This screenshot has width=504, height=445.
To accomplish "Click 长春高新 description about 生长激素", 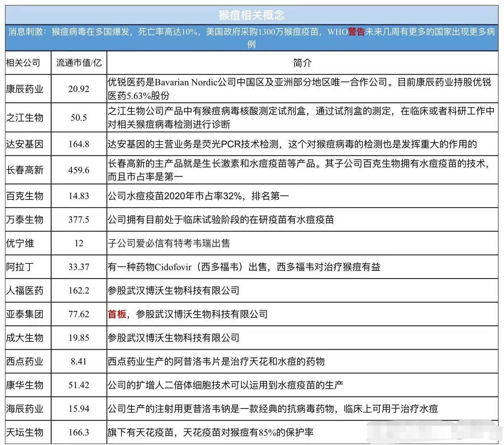I will tap(299, 170).
